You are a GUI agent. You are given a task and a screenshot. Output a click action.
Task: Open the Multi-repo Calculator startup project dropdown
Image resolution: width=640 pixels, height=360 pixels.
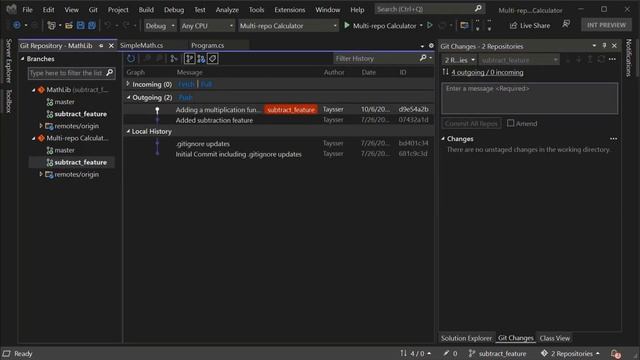[288, 26]
